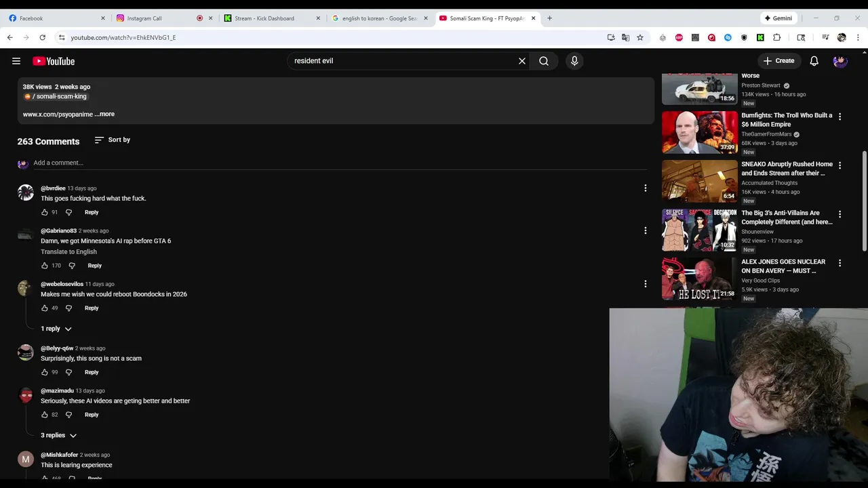
Task: Expand the 1 reply thread
Action: click(56, 329)
